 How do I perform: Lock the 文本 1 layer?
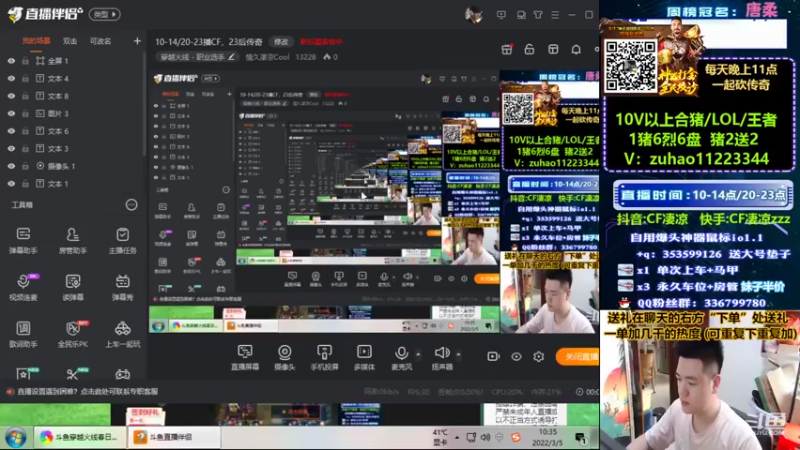25,184
